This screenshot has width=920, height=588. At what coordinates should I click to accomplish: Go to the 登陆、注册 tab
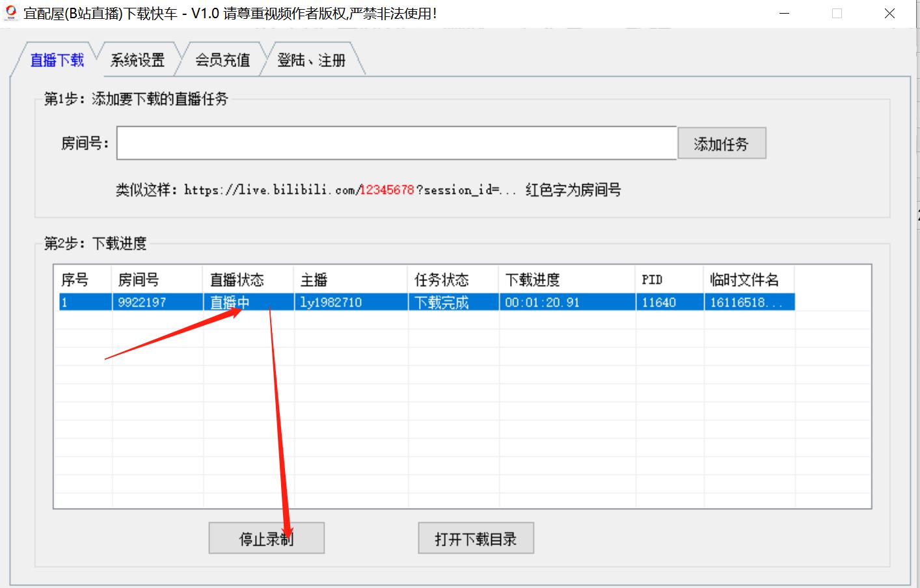(x=311, y=60)
